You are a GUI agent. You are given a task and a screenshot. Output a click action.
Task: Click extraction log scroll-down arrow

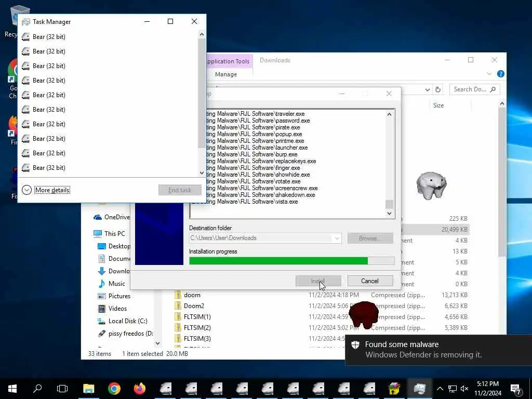pos(389,214)
